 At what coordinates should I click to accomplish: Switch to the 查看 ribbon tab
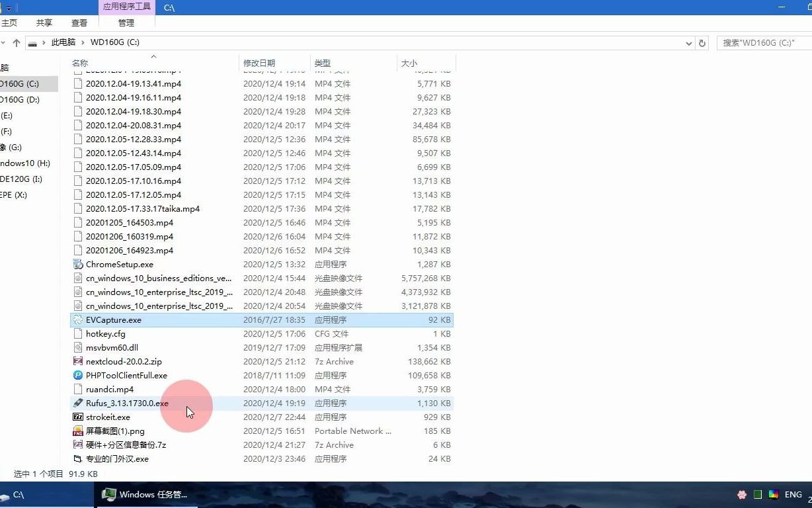[x=79, y=22]
